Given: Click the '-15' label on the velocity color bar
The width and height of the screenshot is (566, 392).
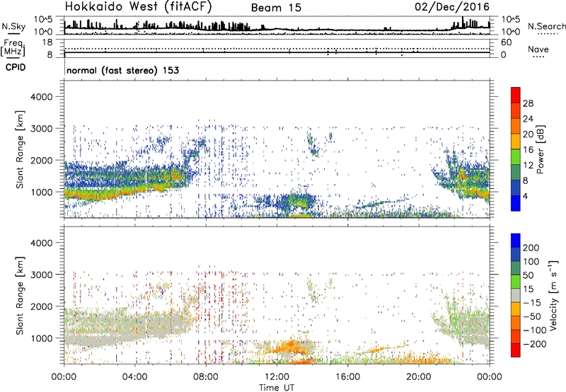Looking at the screenshot, I should pos(532,303).
